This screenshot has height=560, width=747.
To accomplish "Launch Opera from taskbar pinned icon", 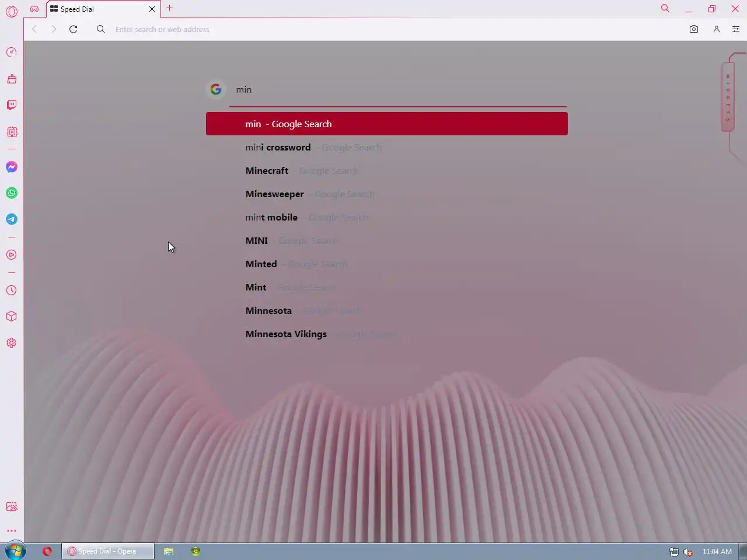I will (47, 551).
